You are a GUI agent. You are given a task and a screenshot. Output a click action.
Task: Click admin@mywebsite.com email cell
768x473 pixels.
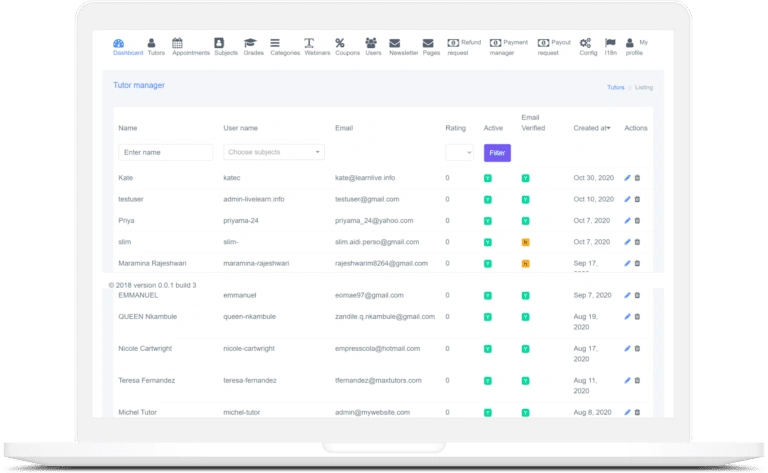coord(372,412)
